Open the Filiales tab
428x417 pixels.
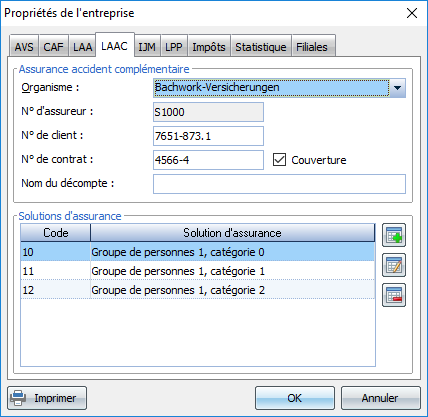click(312, 47)
